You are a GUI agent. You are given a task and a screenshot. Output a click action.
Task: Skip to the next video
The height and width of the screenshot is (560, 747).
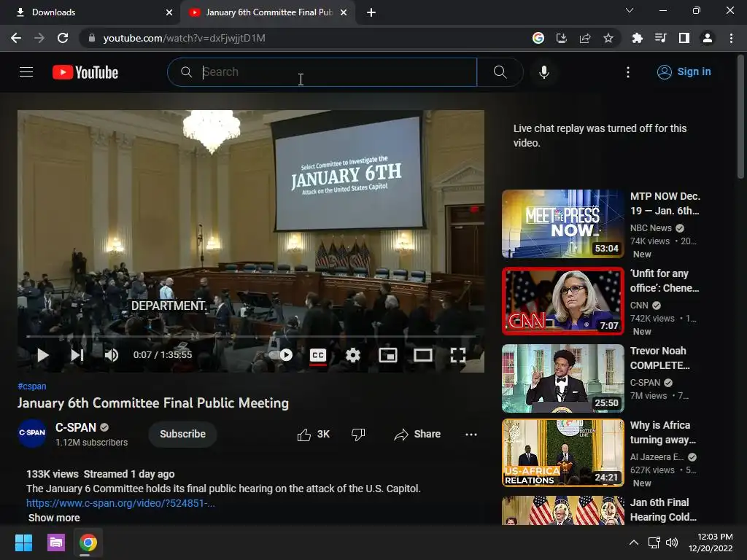(77, 355)
